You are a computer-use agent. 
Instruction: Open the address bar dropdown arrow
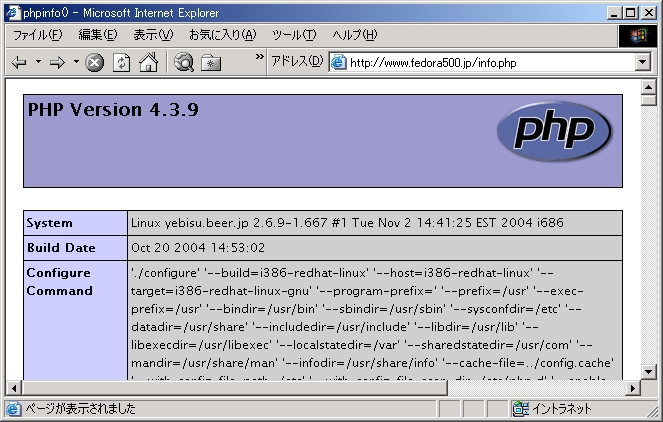[x=642, y=63]
